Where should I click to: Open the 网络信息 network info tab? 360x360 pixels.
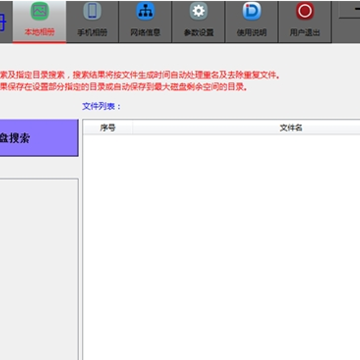point(145,22)
